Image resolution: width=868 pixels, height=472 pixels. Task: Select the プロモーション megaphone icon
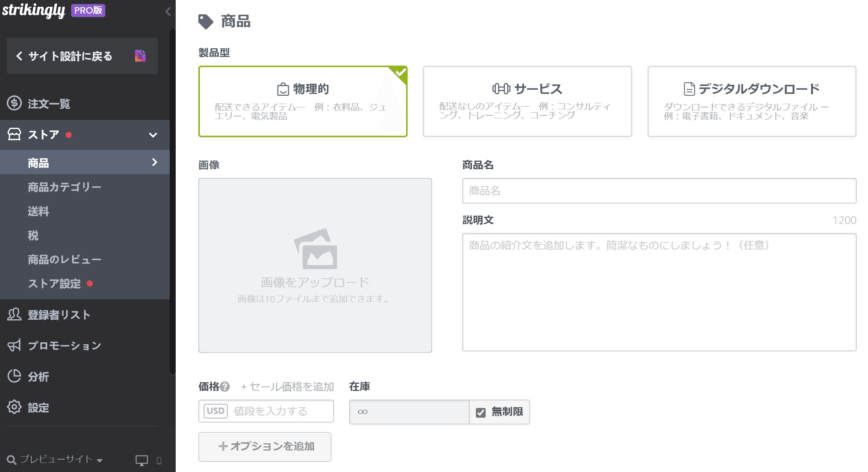click(14, 345)
